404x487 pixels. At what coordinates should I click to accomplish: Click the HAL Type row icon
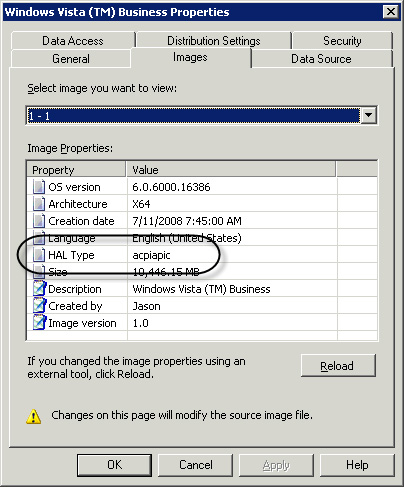pos(39,255)
